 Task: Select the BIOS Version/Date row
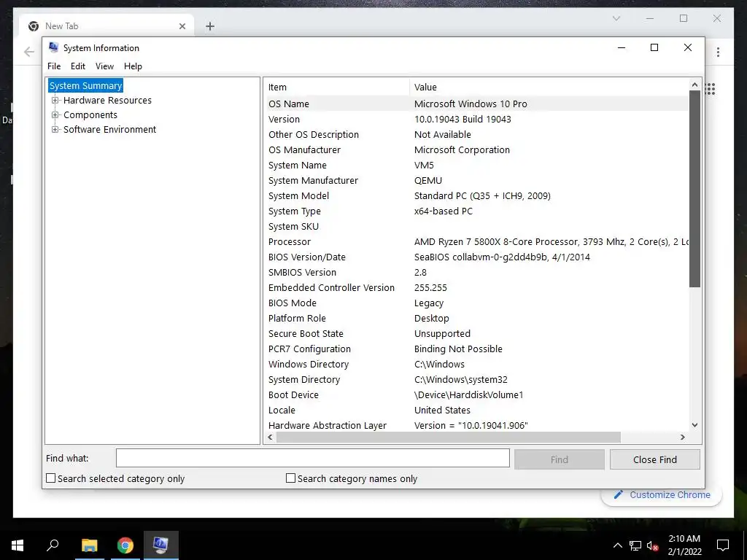pyautogui.click(x=477, y=257)
